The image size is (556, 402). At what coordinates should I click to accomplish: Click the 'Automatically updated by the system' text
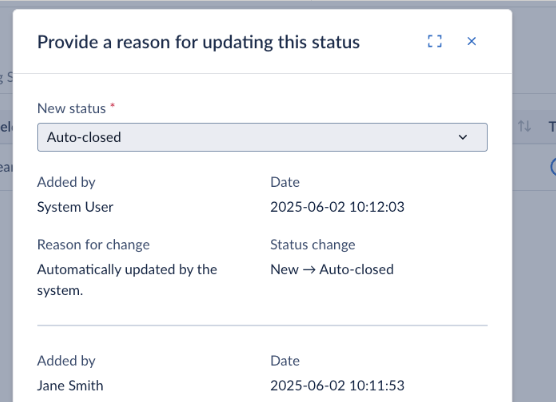[127, 280]
